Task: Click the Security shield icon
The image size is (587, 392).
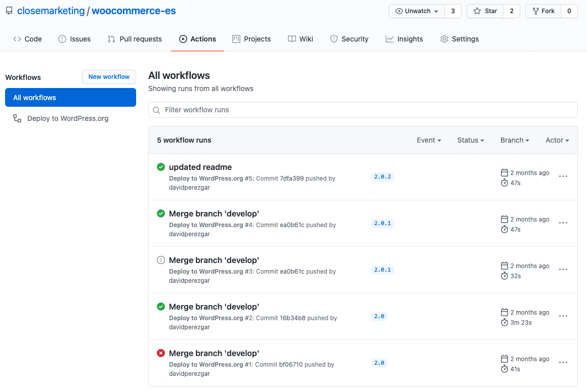Action: [334, 38]
